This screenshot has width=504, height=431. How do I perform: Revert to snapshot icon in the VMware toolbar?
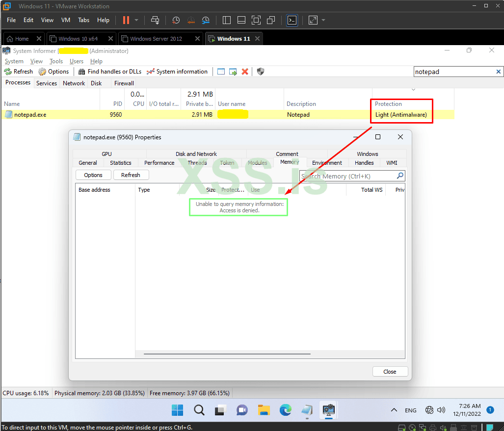(191, 20)
